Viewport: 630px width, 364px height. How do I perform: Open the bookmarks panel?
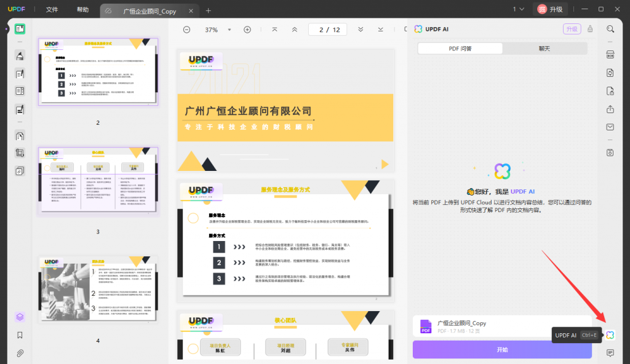pos(20,335)
